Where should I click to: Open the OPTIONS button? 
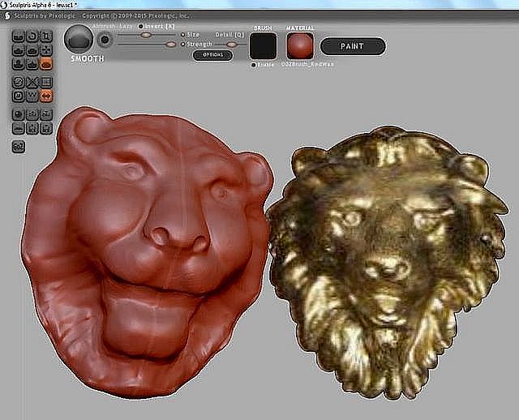pos(212,55)
